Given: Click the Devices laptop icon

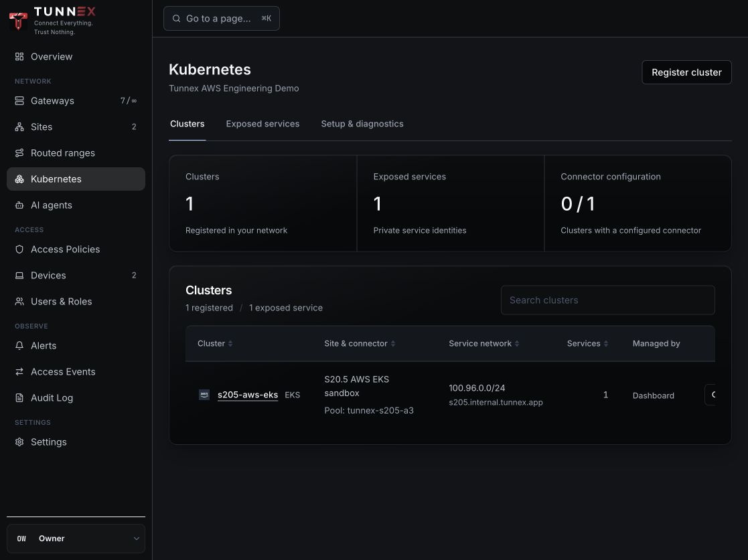Looking at the screenshot, I should coord(19,276).
